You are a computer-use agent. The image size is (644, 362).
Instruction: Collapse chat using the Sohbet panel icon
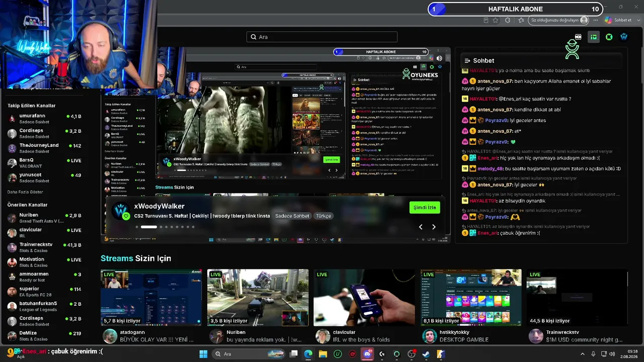(467, 60)
